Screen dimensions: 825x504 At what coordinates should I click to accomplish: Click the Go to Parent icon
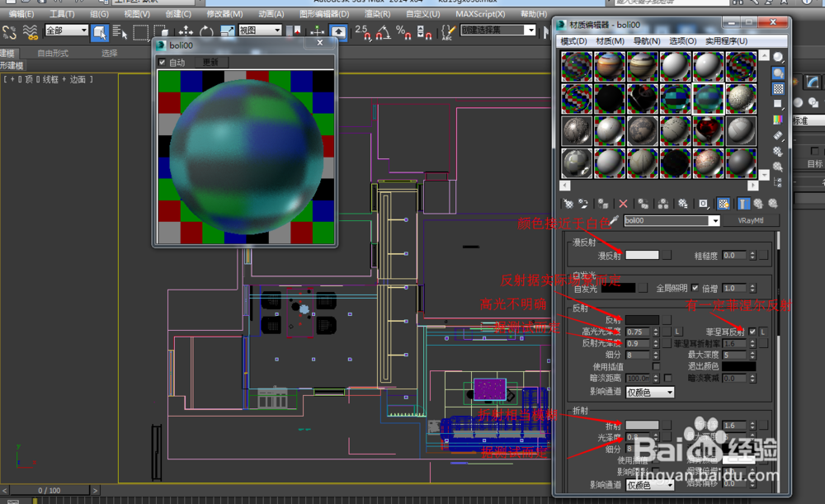point(758,204)
